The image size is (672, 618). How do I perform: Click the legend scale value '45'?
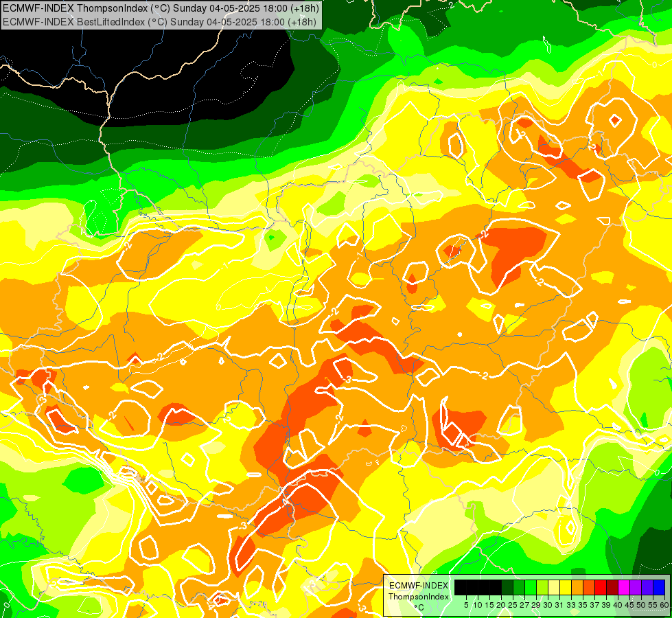click(x=629, y=605)
